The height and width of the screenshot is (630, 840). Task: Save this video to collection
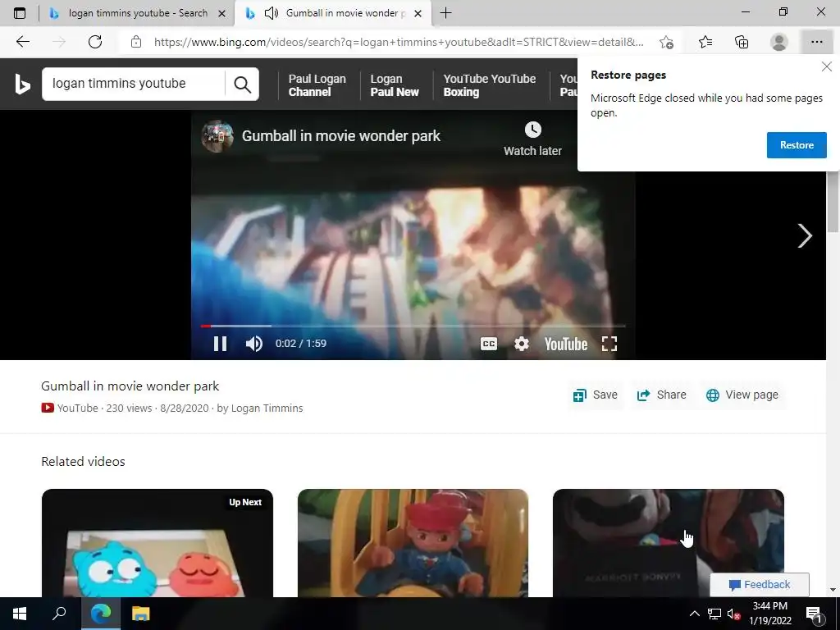(596, 395)
